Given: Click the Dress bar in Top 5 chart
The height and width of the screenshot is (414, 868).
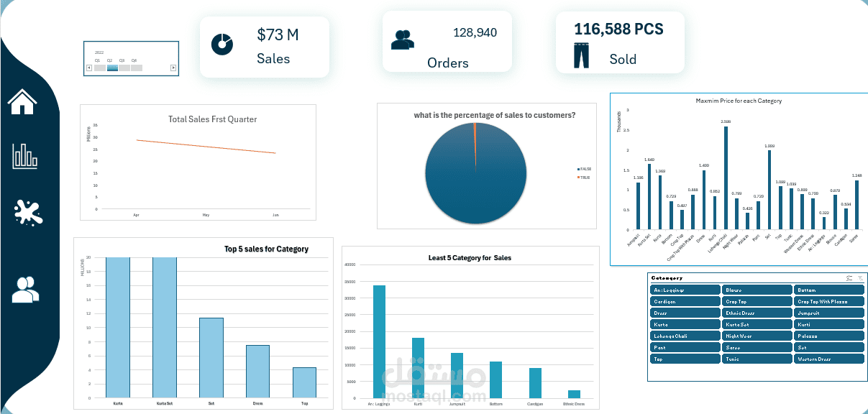Looking at the screenshot, I should (x=257, y=371).
